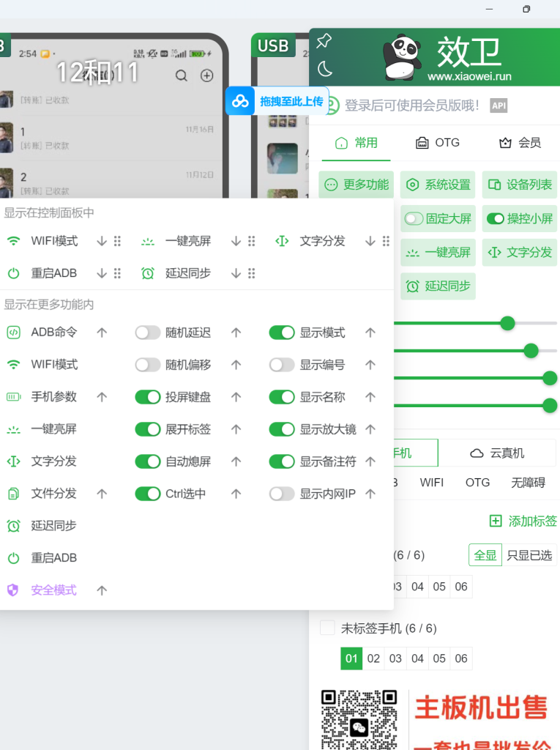Open the 会员 tab
Viewport: 560px width, 750px height.
[x=520, y=143]
